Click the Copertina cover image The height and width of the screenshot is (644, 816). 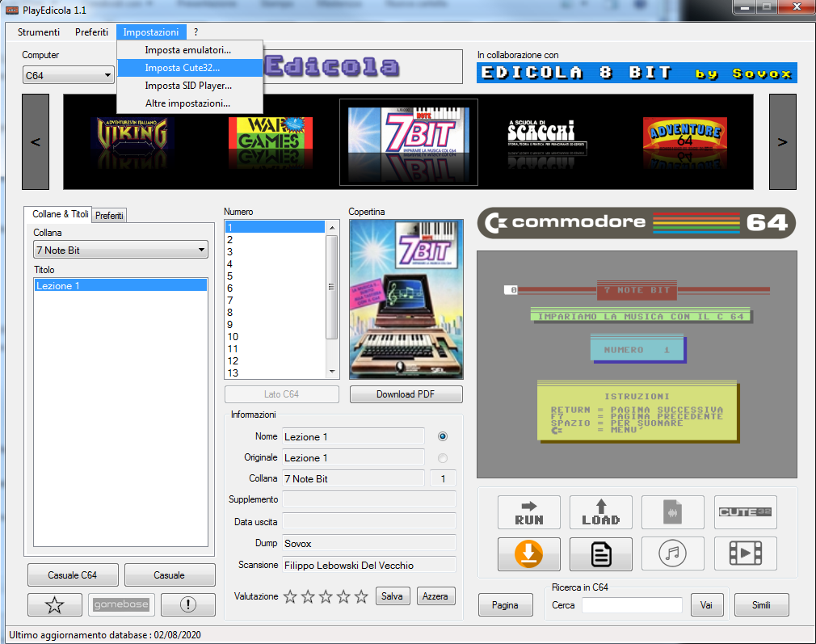tap(406, 299)
